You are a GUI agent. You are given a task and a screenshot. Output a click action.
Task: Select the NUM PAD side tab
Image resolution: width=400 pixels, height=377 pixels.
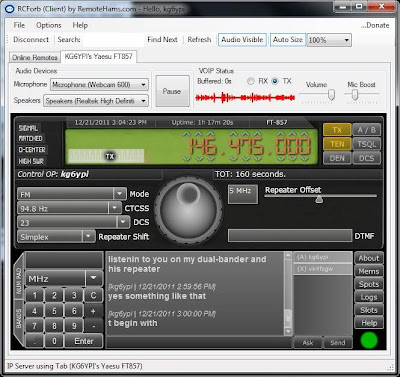[x=19, y=280]
